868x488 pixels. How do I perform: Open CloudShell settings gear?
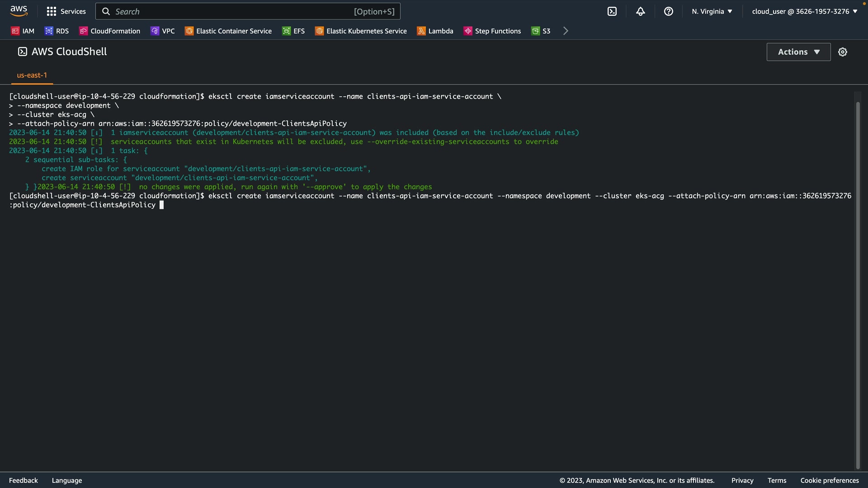tap(842, 52)
